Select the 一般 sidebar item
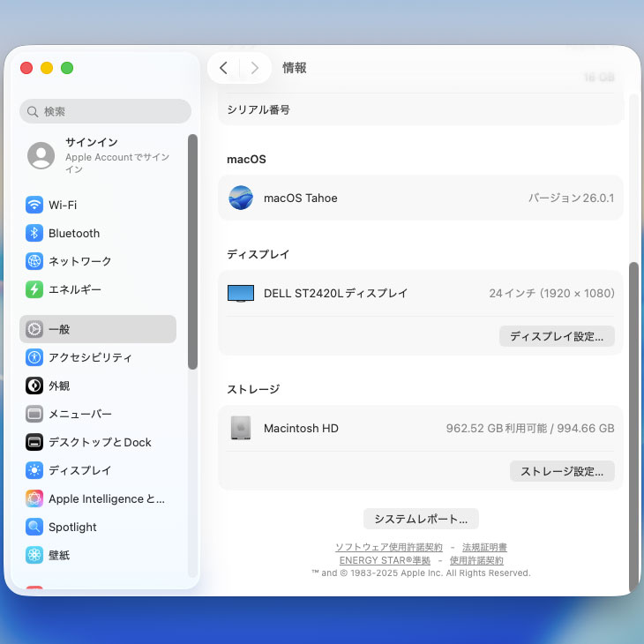Image resolution: width=644 pixels, height=644 pixels. (97, 329)
